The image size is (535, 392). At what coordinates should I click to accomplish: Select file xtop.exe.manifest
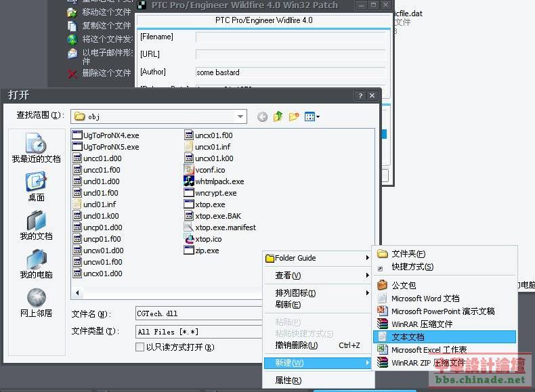[x=220, y=227]
